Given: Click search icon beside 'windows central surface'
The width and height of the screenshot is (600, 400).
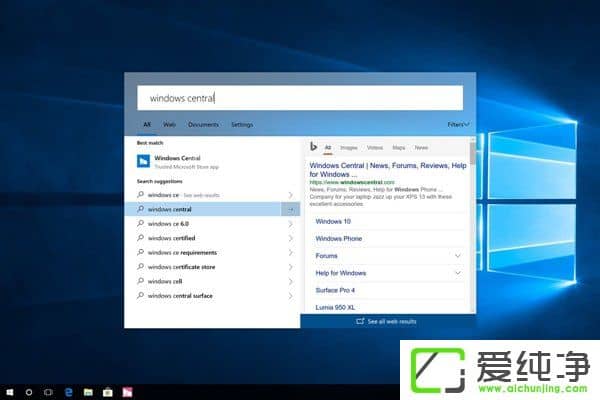Looking at the screenshot, I should click(x=140, y=296).
